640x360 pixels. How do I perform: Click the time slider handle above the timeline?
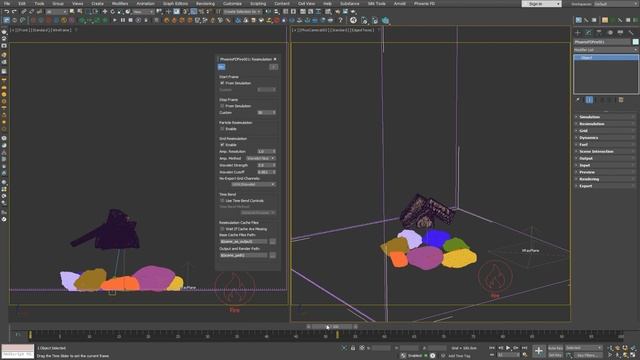[331, 327]
